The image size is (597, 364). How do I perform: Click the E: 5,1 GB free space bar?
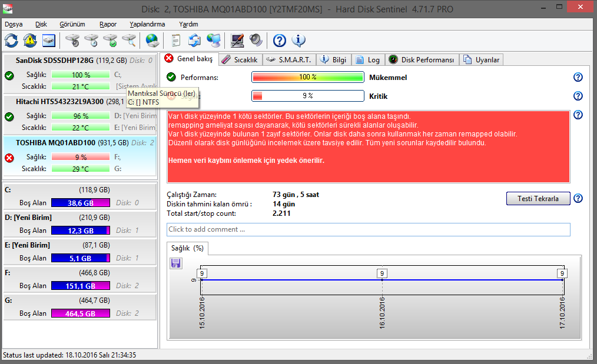pyautogui.click(x=80, y=258)
